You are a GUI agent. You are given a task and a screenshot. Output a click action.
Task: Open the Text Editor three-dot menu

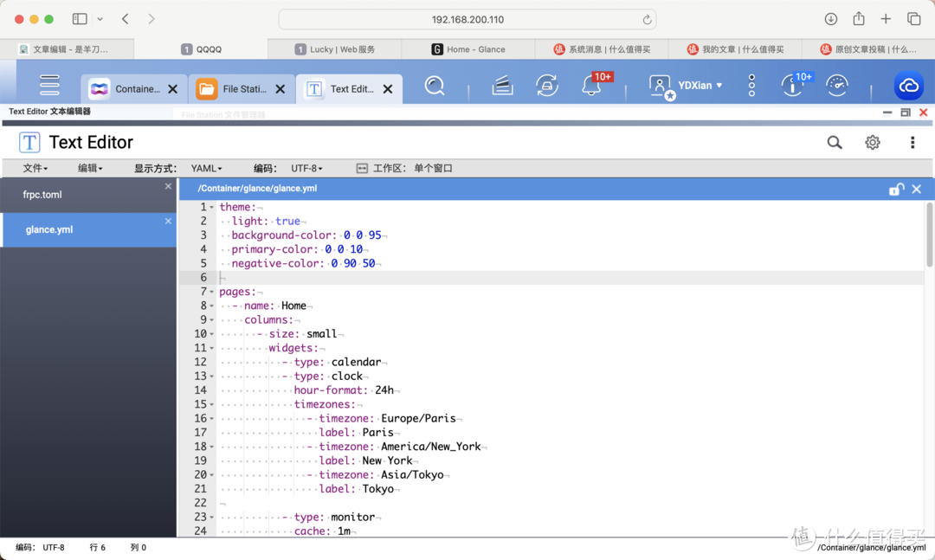coord(912,143)
